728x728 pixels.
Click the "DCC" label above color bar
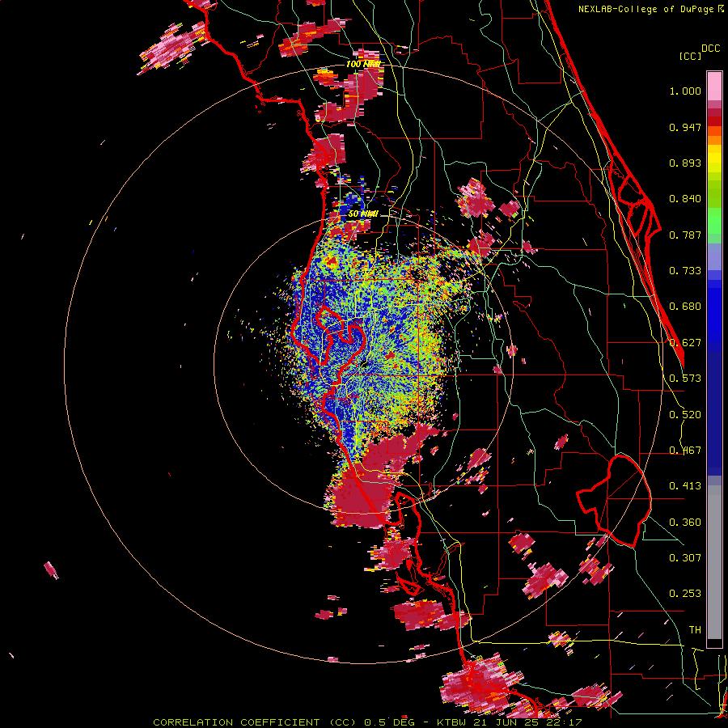click(x=710, y=49)
